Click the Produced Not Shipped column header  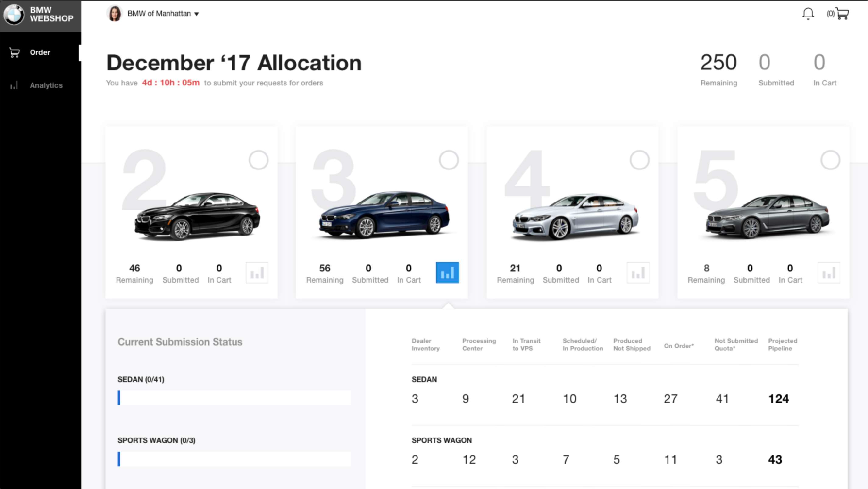pos(632,345)
